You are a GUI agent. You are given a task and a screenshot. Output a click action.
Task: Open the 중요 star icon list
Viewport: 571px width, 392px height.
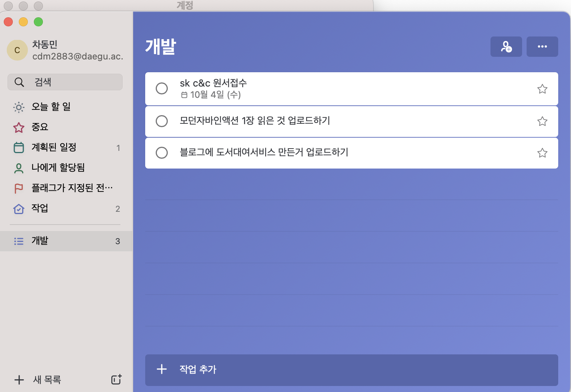(x=19, y=128)
